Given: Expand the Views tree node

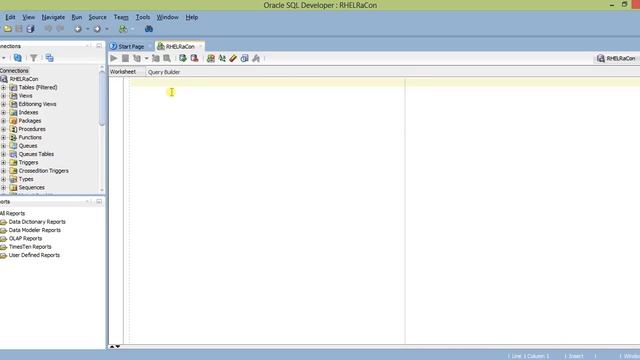Looking at the screenshot, I should coord(4,96).
